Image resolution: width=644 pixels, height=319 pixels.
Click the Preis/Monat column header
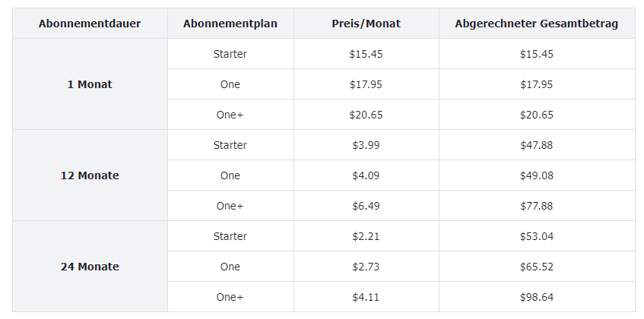[366, 24]
